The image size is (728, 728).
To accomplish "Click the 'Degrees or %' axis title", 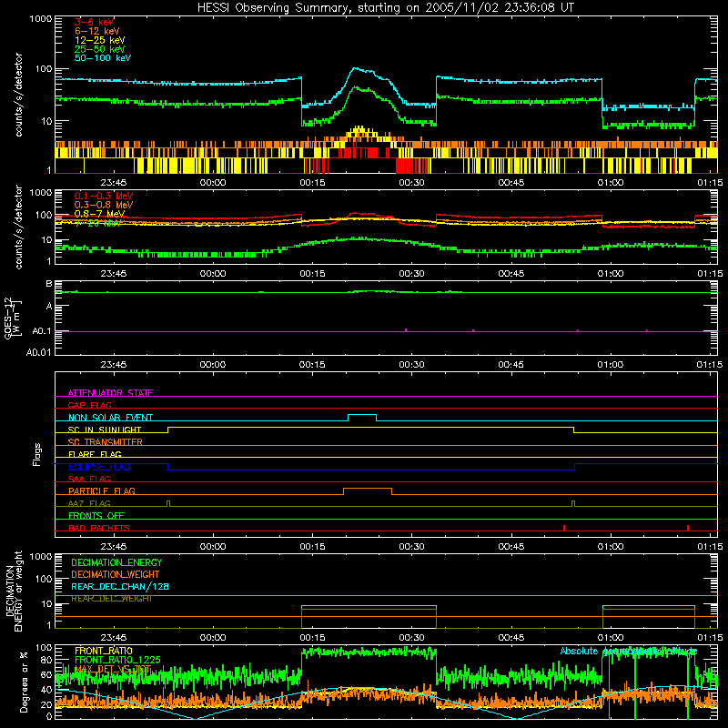I will [24, 682].
